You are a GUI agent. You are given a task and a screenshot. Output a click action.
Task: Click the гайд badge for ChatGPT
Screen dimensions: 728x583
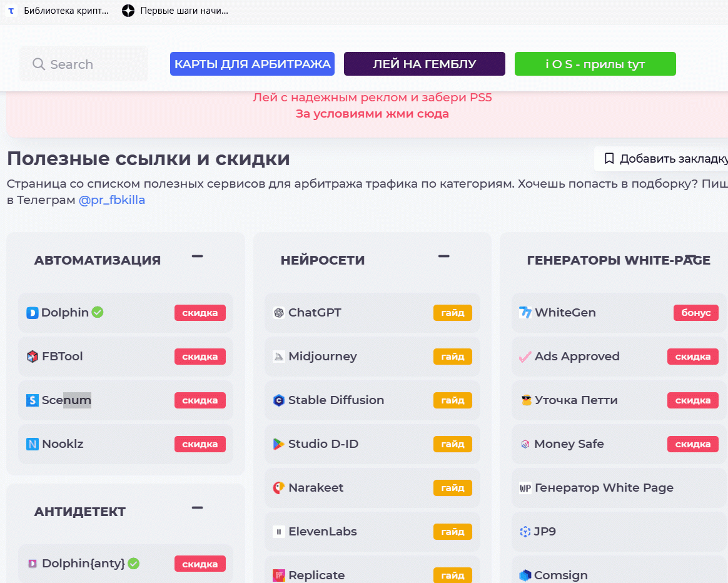coord(453,313)
